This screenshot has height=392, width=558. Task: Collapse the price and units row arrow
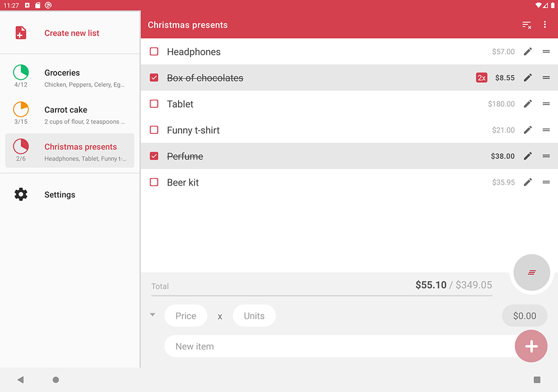pyautogui.click(x=153, y=315)
